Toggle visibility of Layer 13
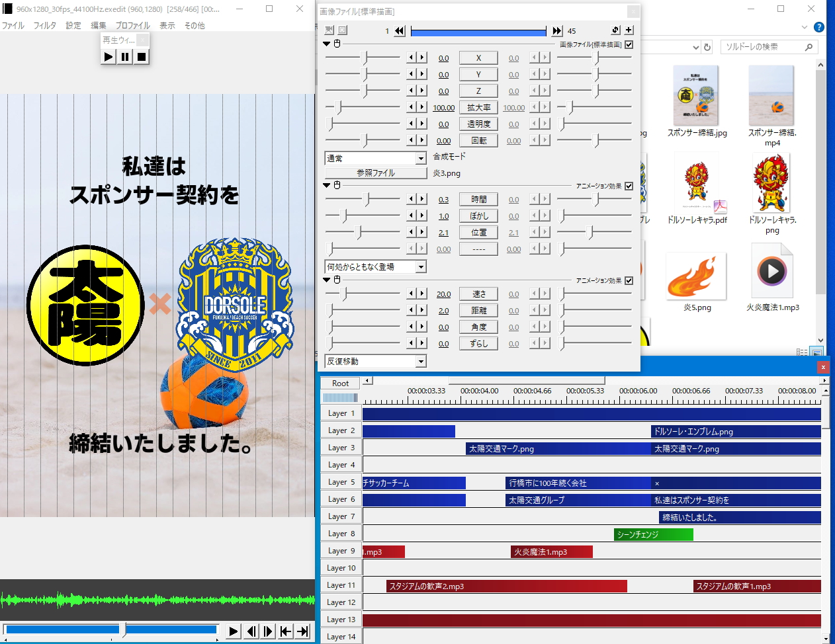 [341, 620]
